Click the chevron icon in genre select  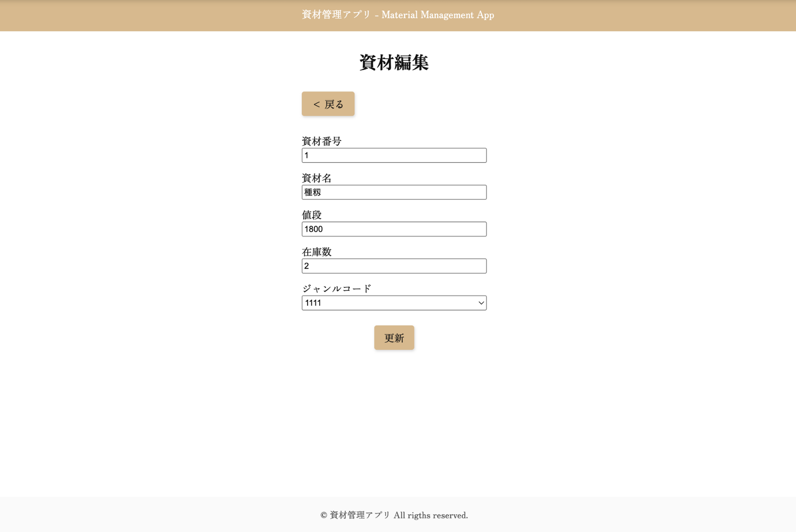coord(481,303)
